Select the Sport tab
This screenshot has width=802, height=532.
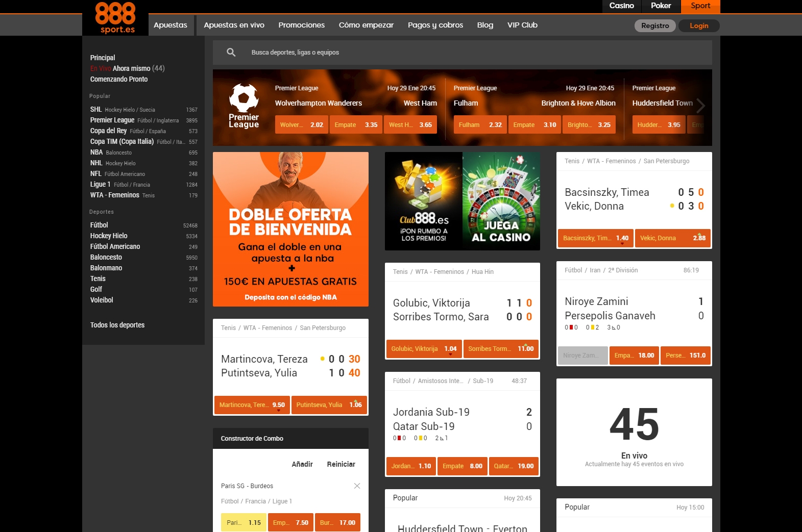pos(700,6)
